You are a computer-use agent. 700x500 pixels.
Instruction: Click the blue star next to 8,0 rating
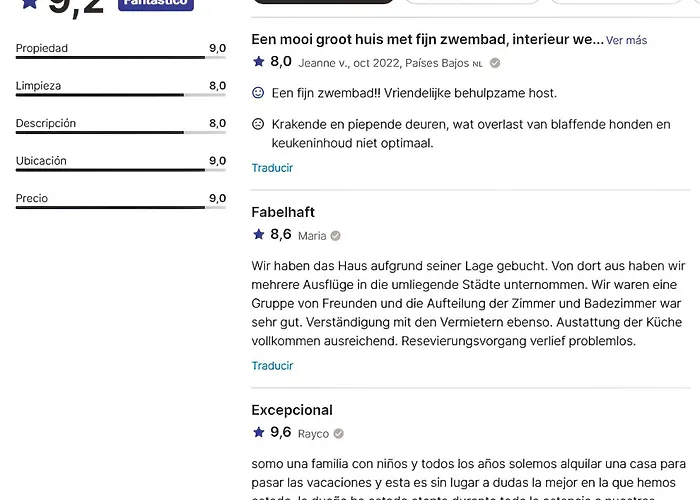[258, 61]
